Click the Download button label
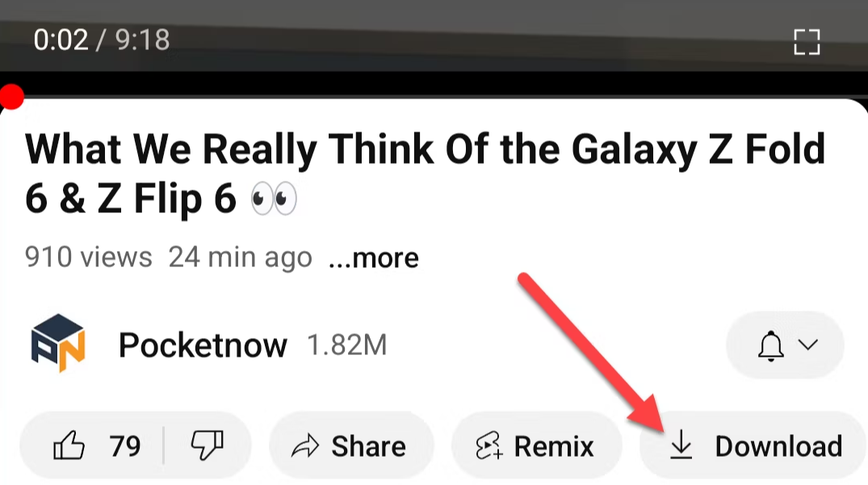Viewport: 868px width, 485px height. [x=778, y=446]
